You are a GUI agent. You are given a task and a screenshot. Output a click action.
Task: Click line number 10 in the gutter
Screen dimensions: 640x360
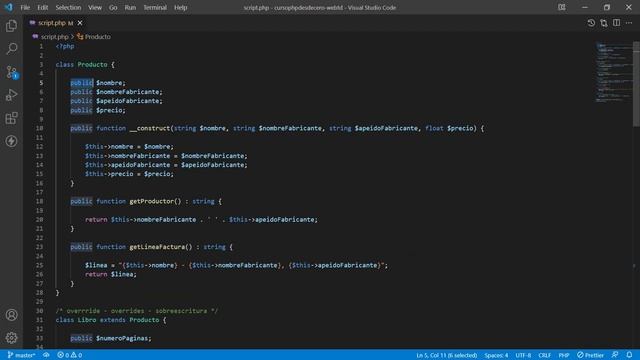[40, 128]
